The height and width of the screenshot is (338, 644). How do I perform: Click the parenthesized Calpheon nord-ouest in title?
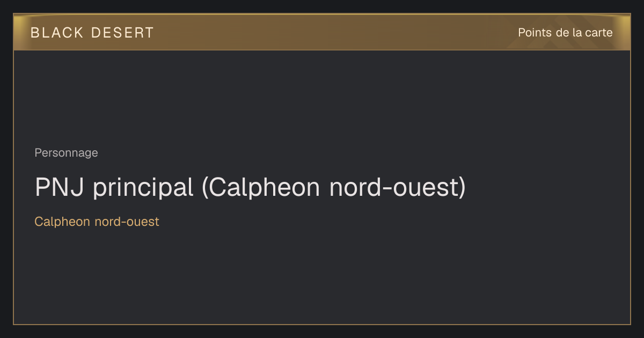[x=334, y=188]
